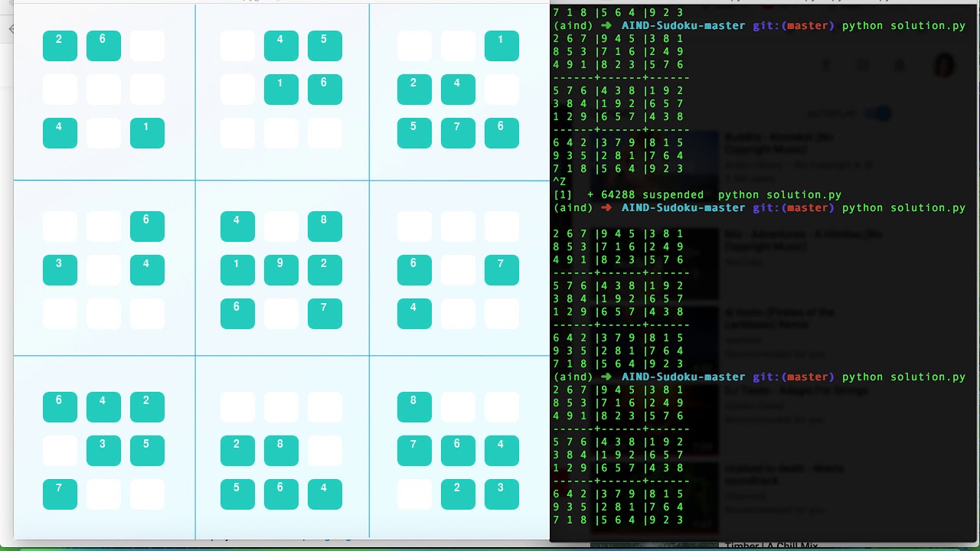Click the 6 tile in bottom-middle sudoku box

(281, 494)
